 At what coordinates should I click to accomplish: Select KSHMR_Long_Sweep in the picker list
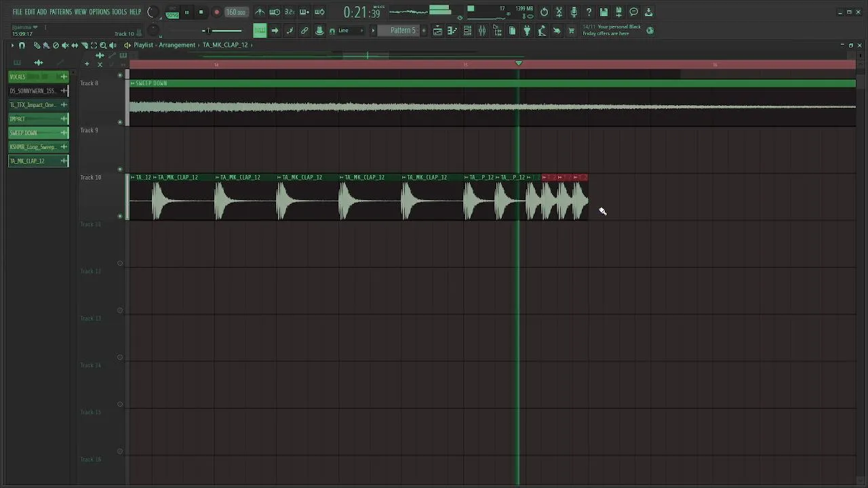(x=38, y=147)
